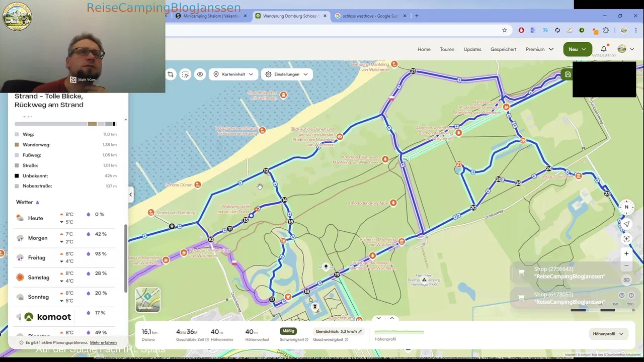The image size is (644, 362).
Task: Open a new browser tab
Action: pos(417,16)
